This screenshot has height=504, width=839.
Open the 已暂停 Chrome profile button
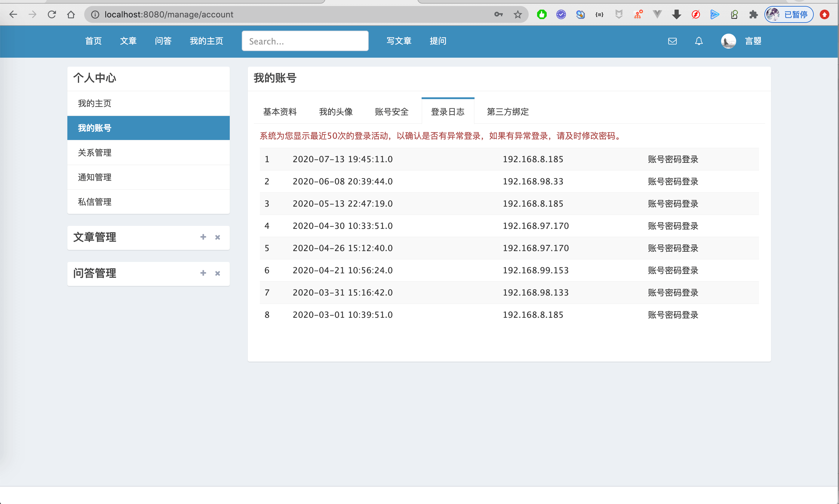click(788, 14)
